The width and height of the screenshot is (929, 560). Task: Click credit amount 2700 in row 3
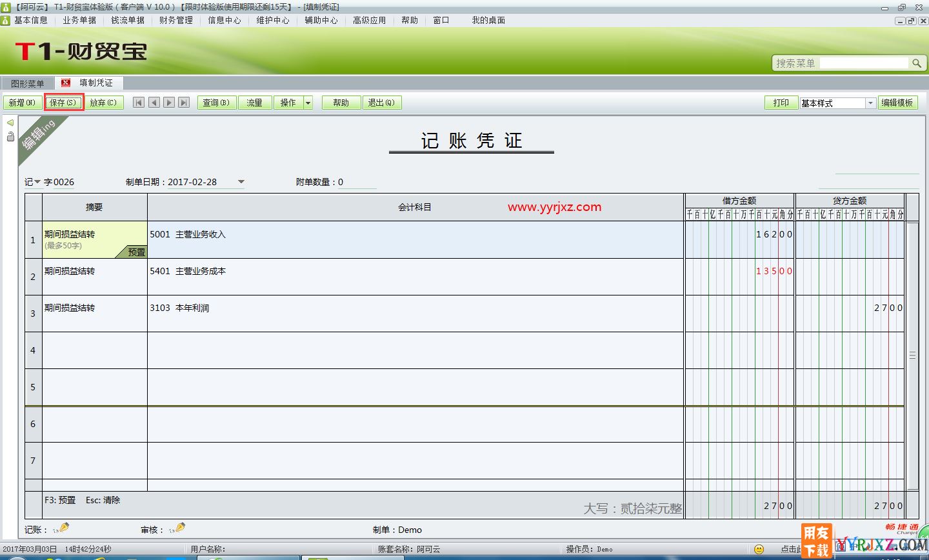tap(888, 308)
